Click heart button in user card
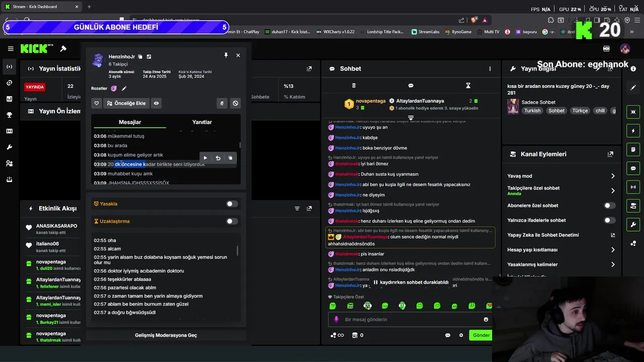Image resolution: width=644 pixels, height=362 pixels. pos(97,103)
